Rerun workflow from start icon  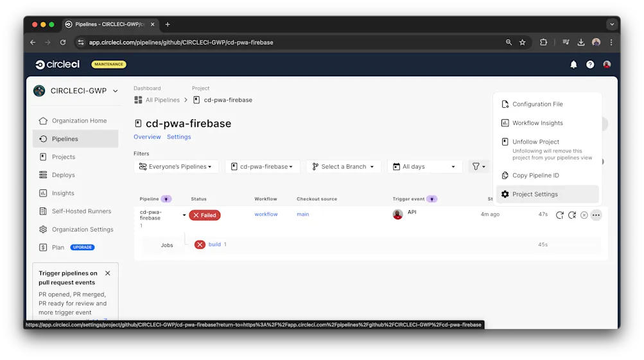point(559,215)
